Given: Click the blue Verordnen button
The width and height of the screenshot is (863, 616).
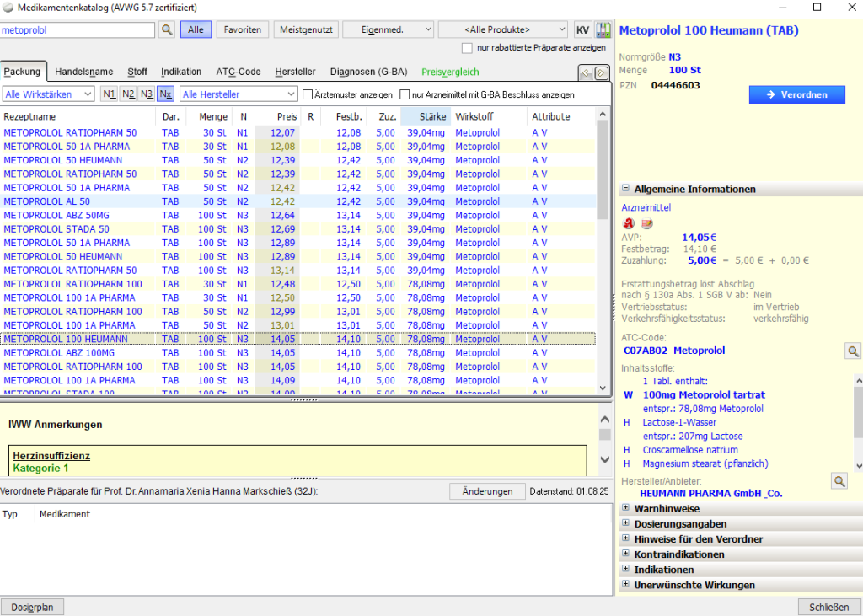Looking at the screenshot, I should (796, 95).
